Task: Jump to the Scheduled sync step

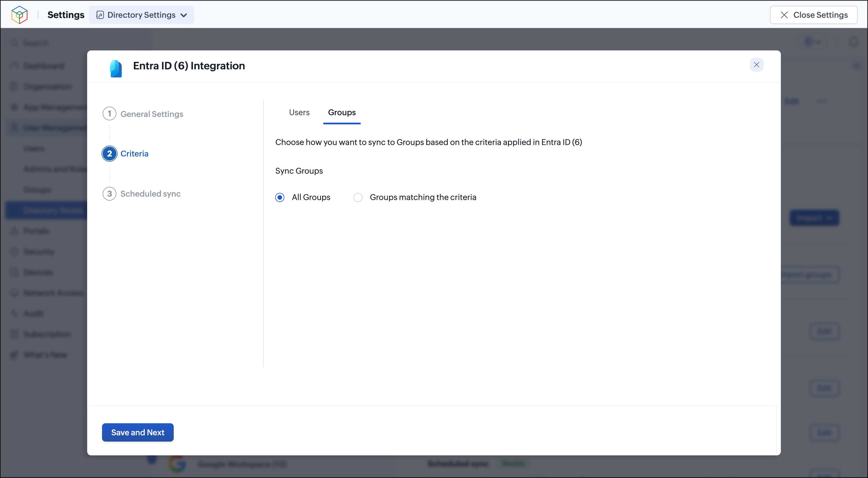Action: (142, 194)
